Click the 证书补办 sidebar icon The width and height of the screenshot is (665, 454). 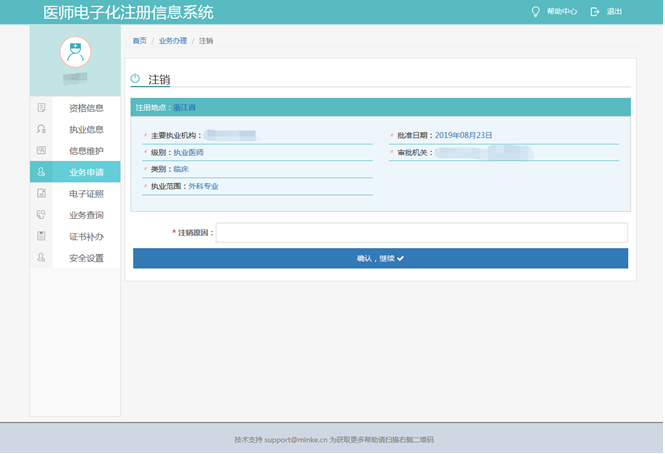point(41,237)
